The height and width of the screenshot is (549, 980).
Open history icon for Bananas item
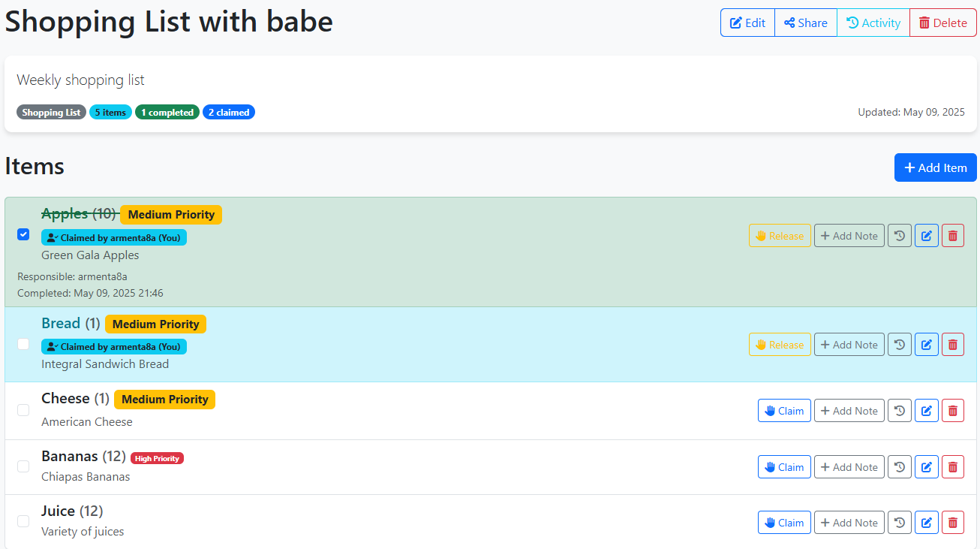900,467
